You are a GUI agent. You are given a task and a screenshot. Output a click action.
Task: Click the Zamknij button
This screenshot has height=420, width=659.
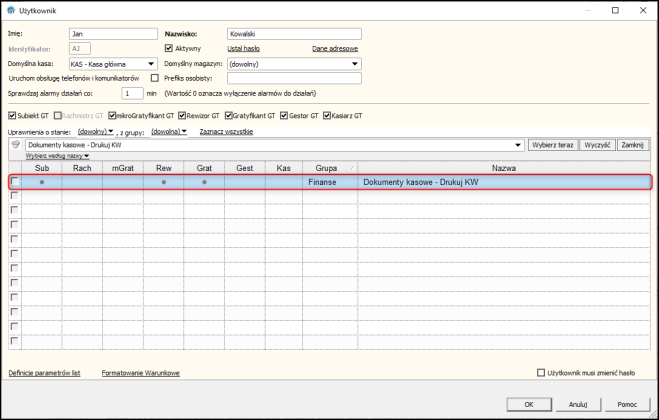[633, 145]
